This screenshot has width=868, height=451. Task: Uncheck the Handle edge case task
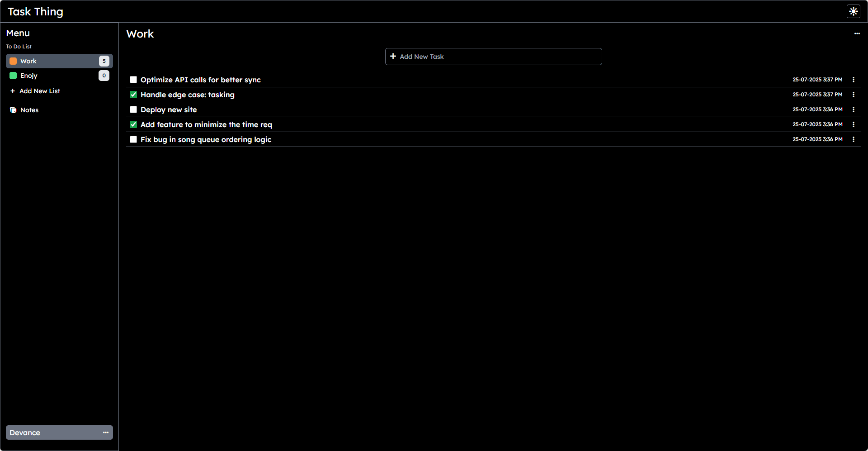133,95
